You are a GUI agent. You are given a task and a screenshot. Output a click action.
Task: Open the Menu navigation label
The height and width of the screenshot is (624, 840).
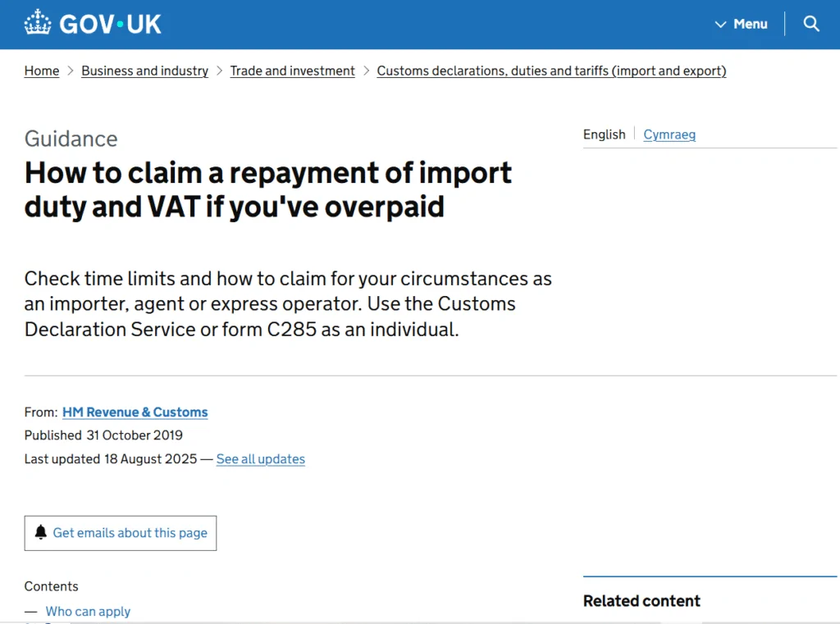click(750, 24)
